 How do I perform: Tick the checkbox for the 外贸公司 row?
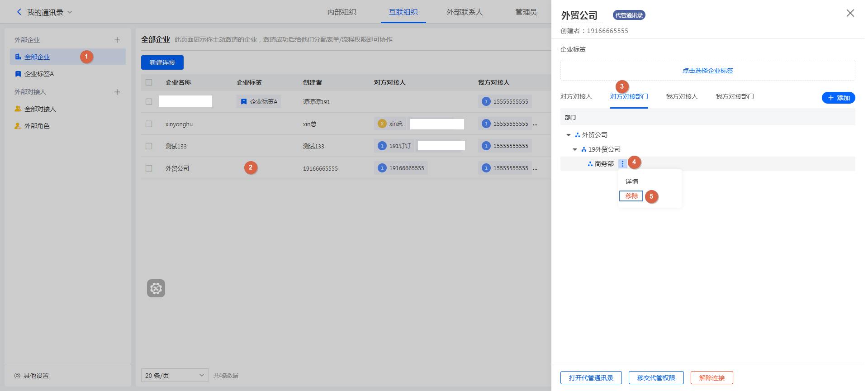click(x=149, y=168)
